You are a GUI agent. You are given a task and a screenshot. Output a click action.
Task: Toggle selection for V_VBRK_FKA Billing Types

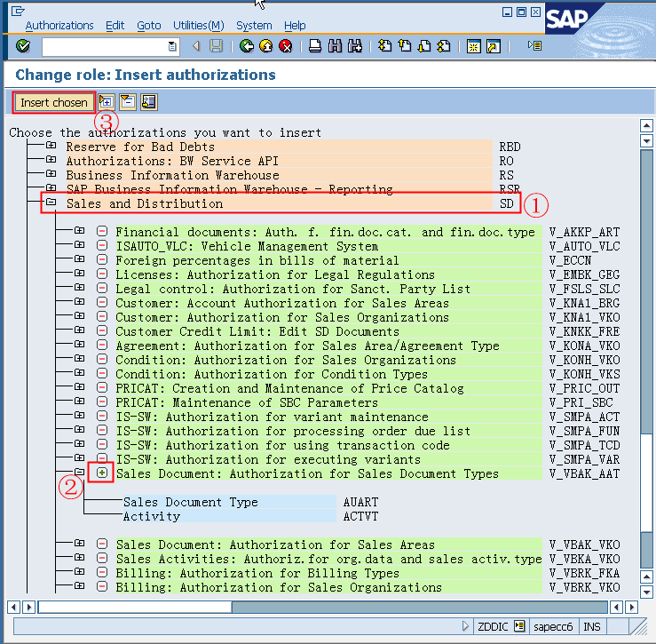click(x=102, y=573)
